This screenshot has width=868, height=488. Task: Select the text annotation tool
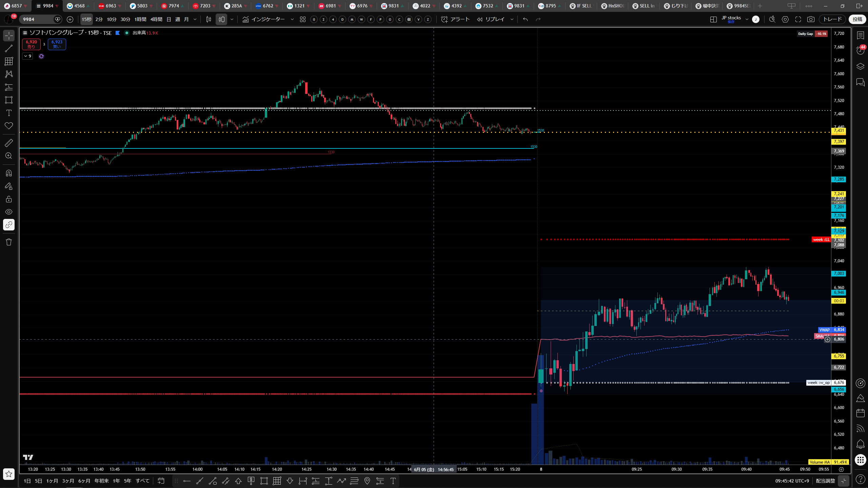coord(9,113)
